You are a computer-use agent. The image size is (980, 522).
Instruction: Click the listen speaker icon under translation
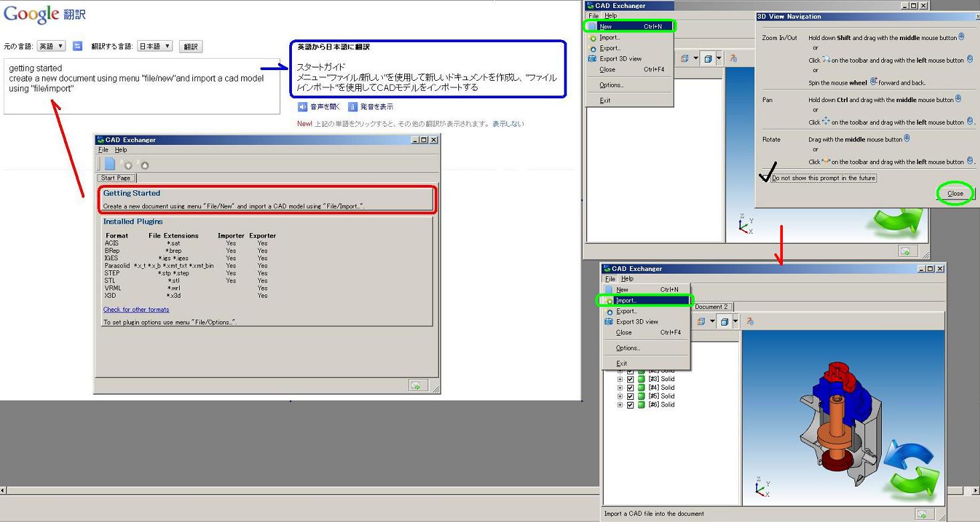coord(303,107)
